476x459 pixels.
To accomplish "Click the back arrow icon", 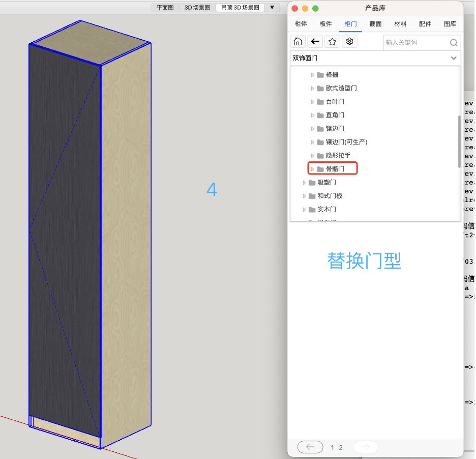I will [315, 42].
